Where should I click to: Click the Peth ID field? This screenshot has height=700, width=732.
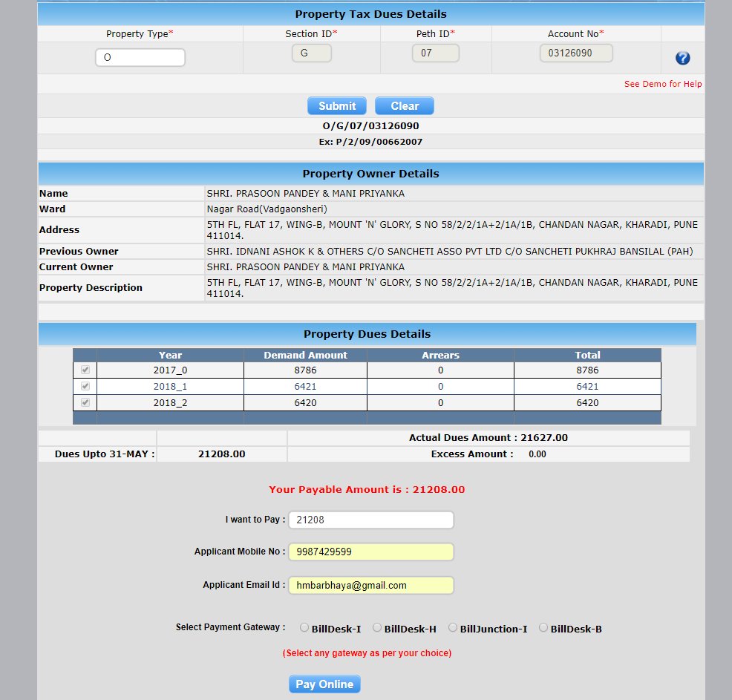point(436,53)
